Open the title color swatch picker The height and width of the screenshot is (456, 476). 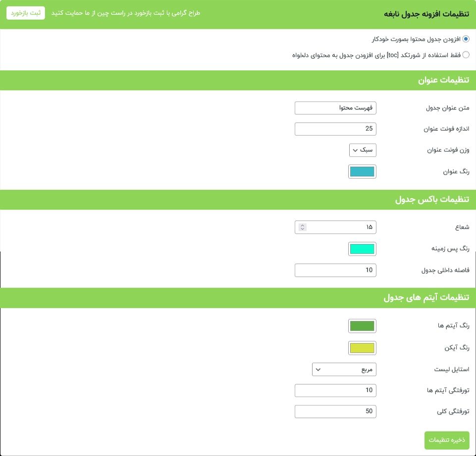tap(362, 172)
